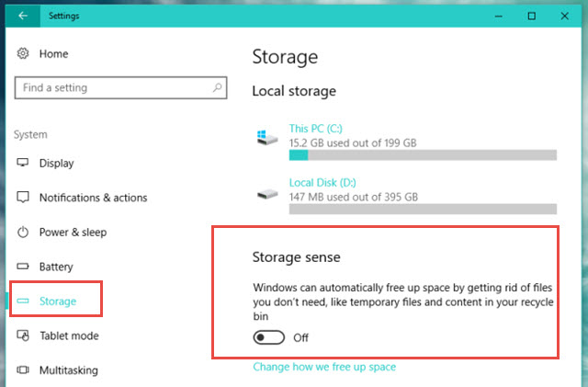Open the Storage sidebar item

coord(56,301)
